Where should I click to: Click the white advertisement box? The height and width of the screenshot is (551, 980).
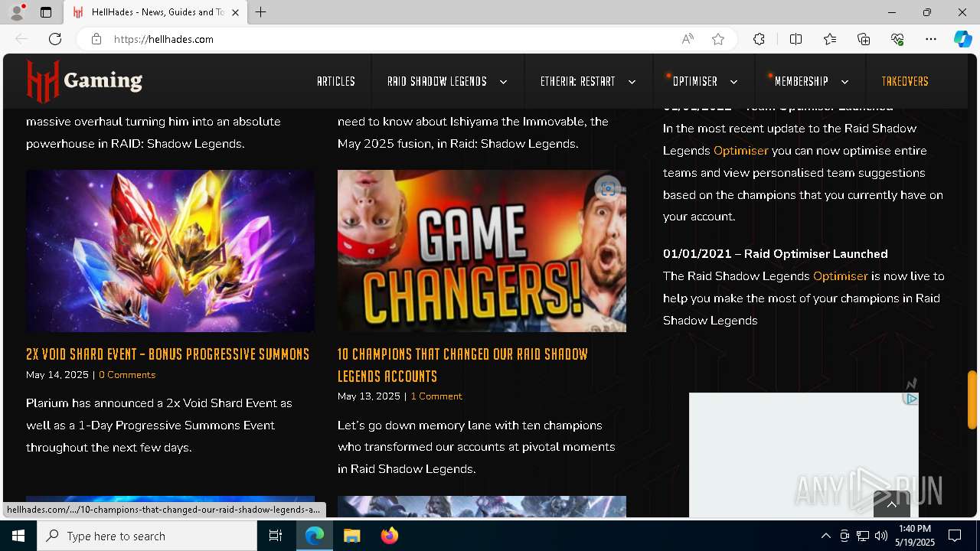pyautogui.click(x=804, y=455)
